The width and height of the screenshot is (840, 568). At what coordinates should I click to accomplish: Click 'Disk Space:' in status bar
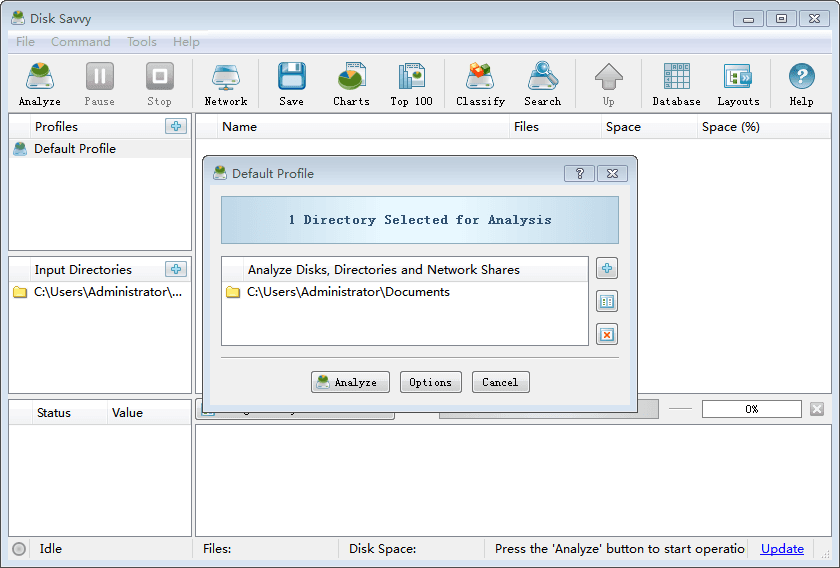pyautogui.click(x=382, y=549)
